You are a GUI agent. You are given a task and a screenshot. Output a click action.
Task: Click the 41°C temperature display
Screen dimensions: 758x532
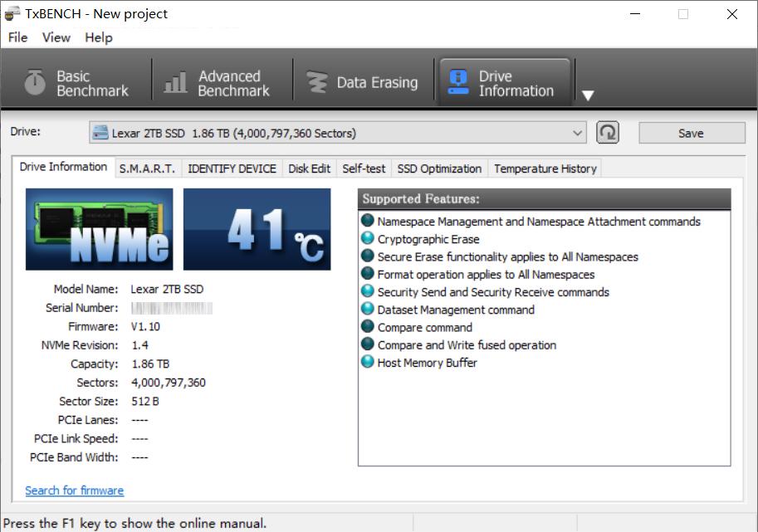click(257, 227)
